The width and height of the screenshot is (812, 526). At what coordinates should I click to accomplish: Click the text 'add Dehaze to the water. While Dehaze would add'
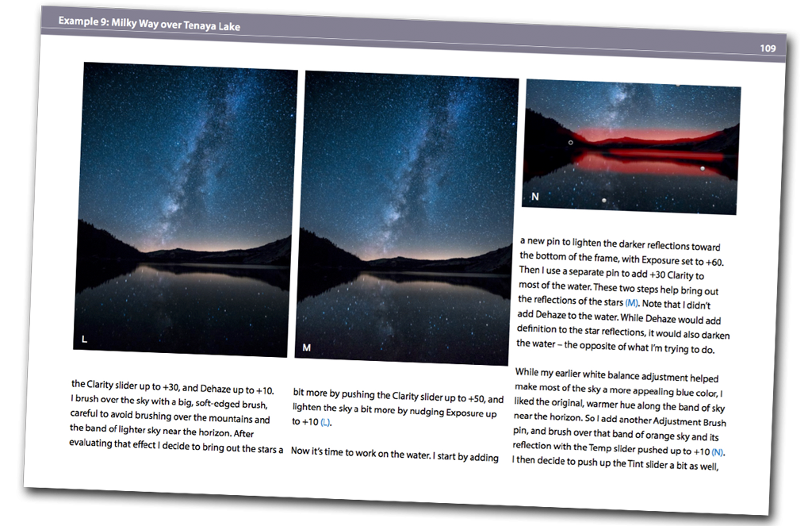pyautogui.click(x=619, y=317)
